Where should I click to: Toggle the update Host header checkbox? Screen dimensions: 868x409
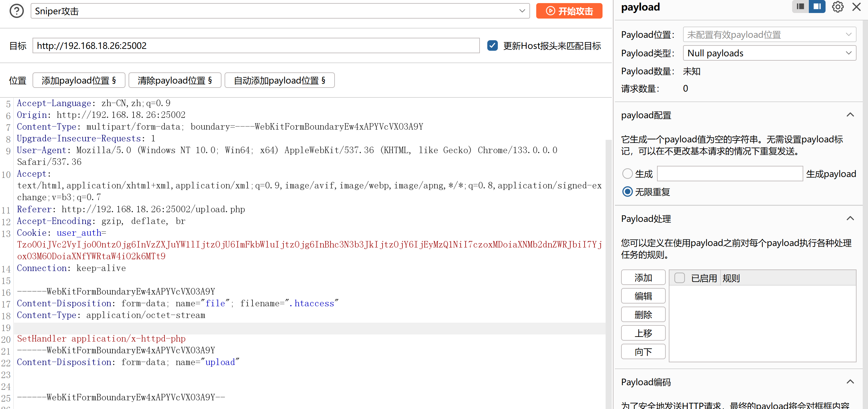tap(492, 46)
